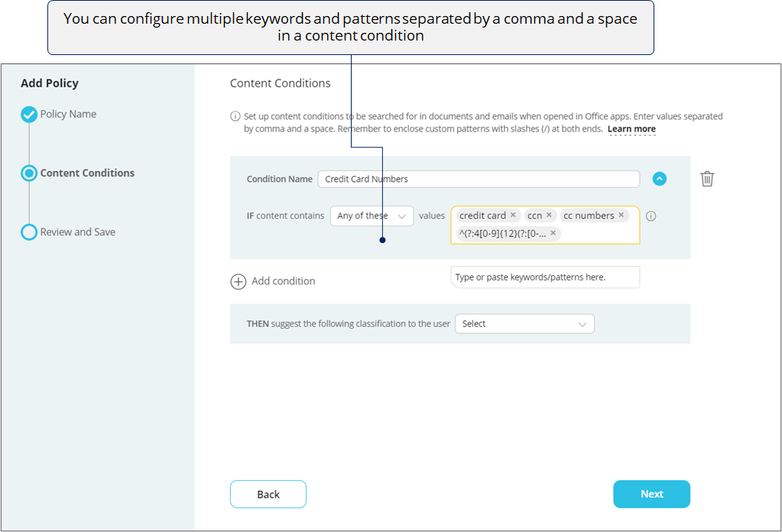Click the Content Conditions step circle

[x=29, y=173]
